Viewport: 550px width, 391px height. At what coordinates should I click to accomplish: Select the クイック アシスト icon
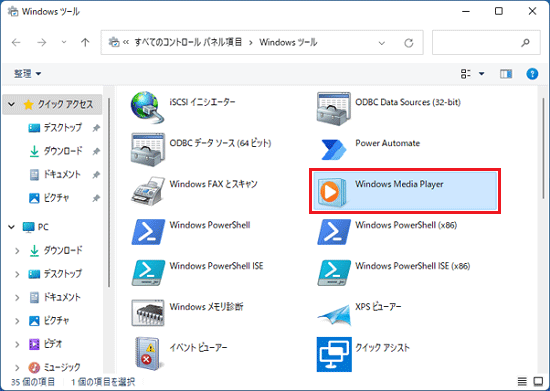334,354
